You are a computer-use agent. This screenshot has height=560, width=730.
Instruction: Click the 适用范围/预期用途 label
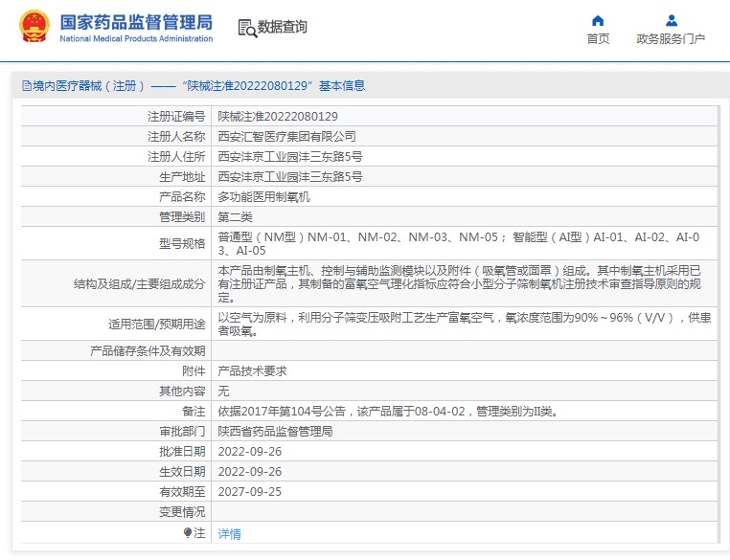pos(156,324)
